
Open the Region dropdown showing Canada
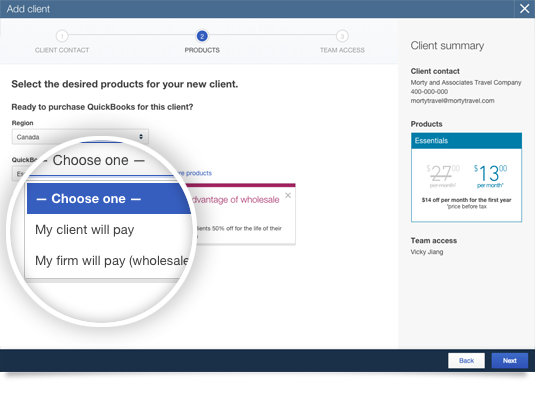(80, 137)
